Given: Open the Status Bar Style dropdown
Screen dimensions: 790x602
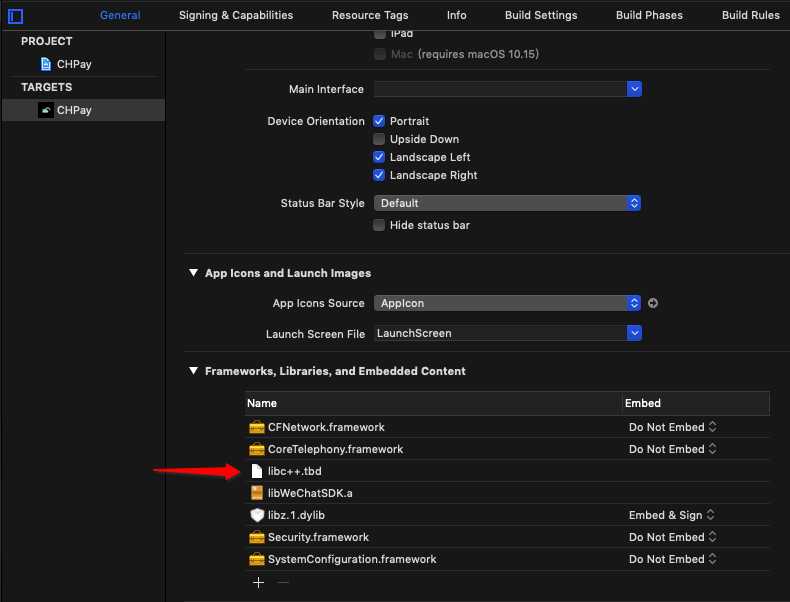Looking at the screenshot, I should 507,203.
